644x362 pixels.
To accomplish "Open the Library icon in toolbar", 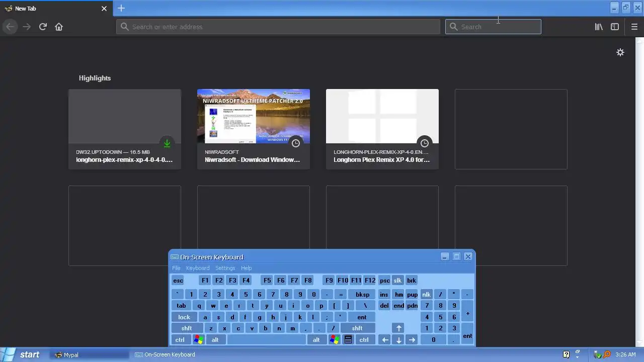I will tap(599, 27).
